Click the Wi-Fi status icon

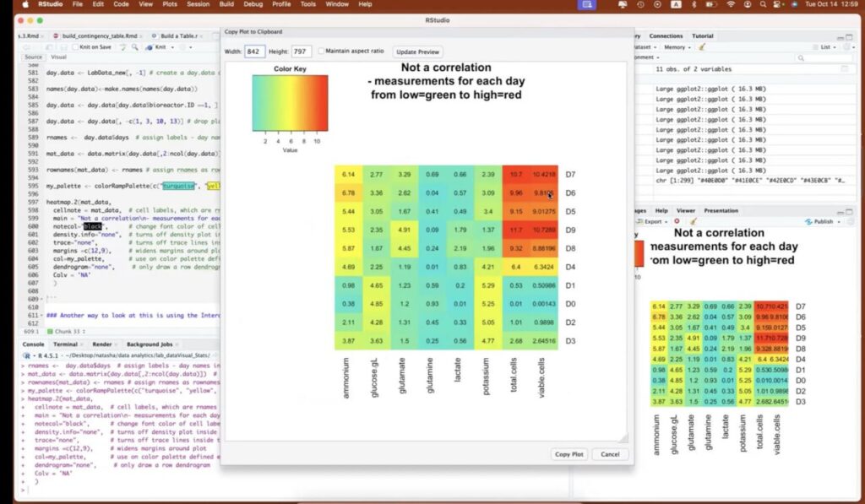click(730, 4)
